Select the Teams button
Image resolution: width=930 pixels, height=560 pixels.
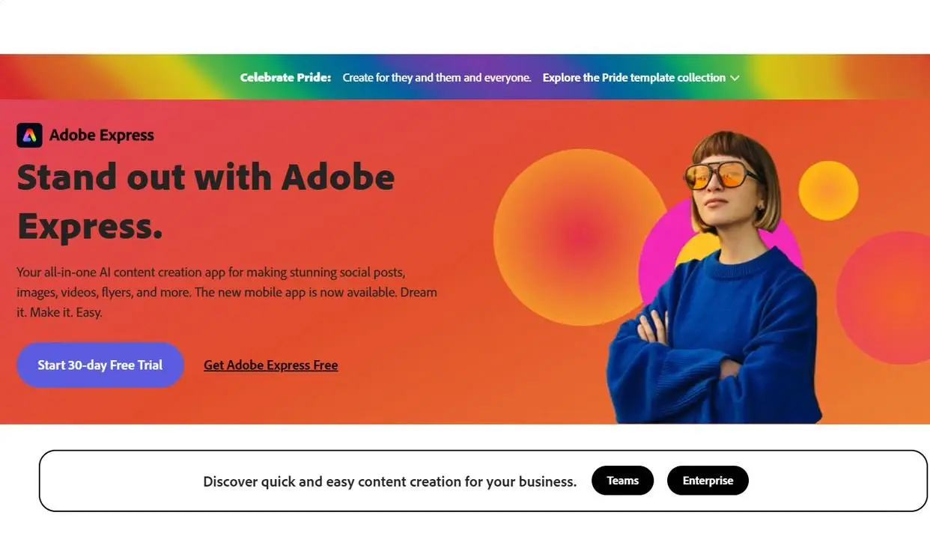click(622, 481)
